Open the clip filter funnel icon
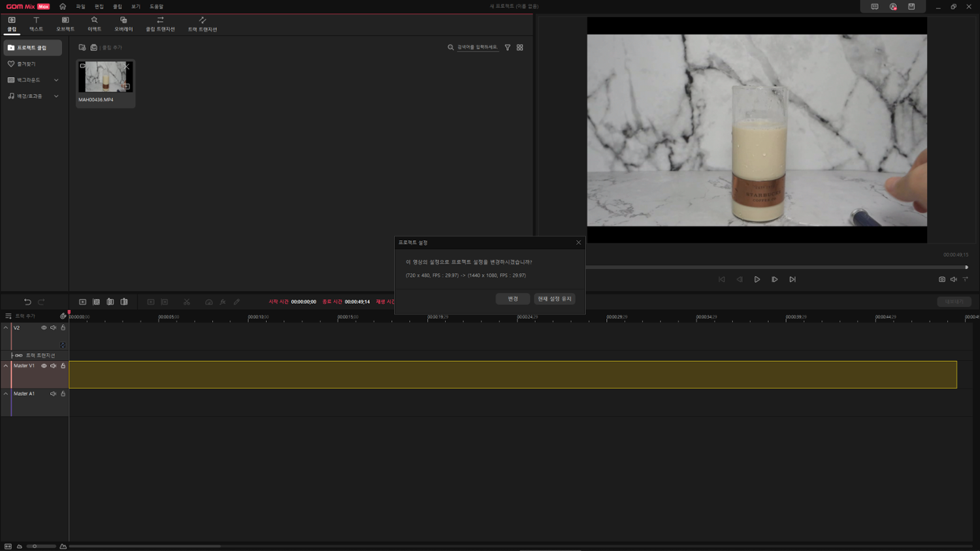Viewport: 980px width, 551px height. pyautogui.click(x=508, y=47)
